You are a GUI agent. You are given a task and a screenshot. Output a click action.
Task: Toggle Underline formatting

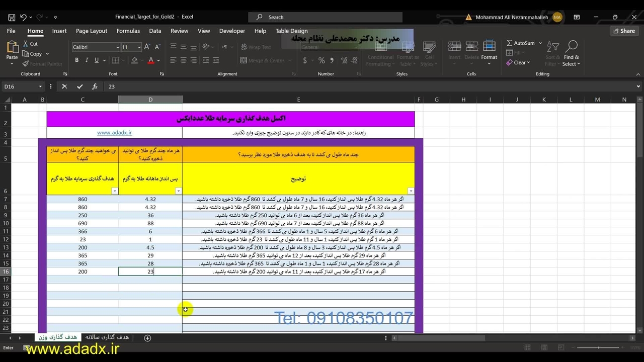point(96,60)
